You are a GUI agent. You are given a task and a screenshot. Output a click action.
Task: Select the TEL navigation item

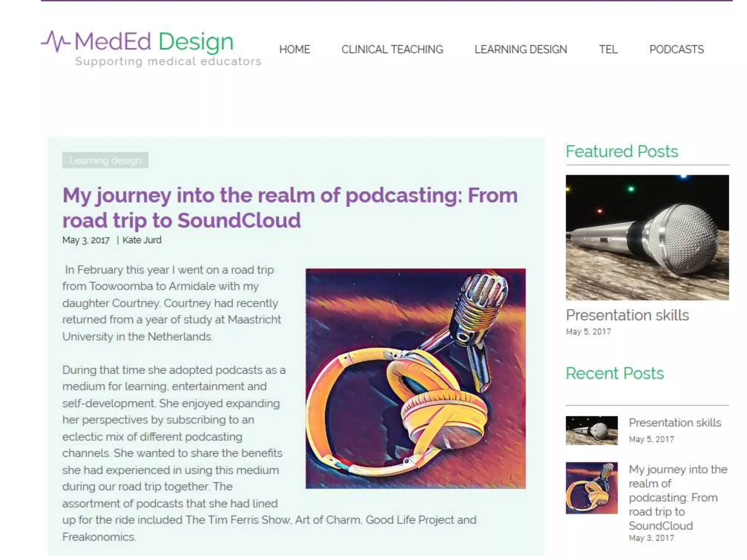pos(608,49)
